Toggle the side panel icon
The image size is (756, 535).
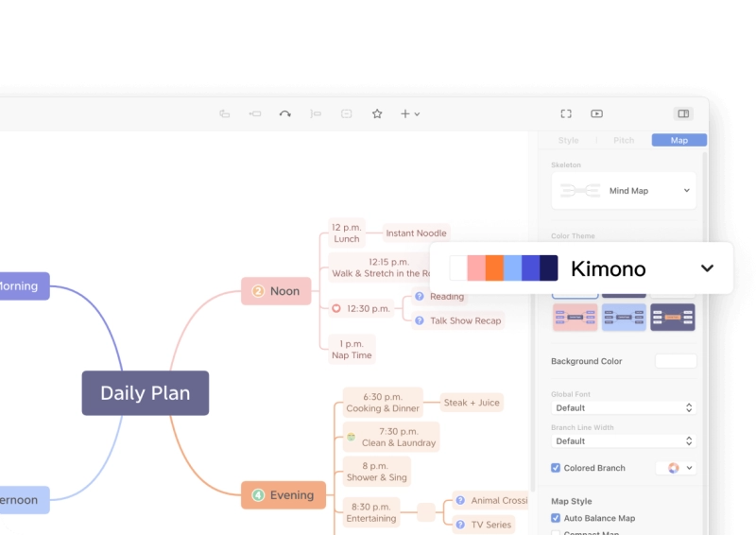point(683,113)
